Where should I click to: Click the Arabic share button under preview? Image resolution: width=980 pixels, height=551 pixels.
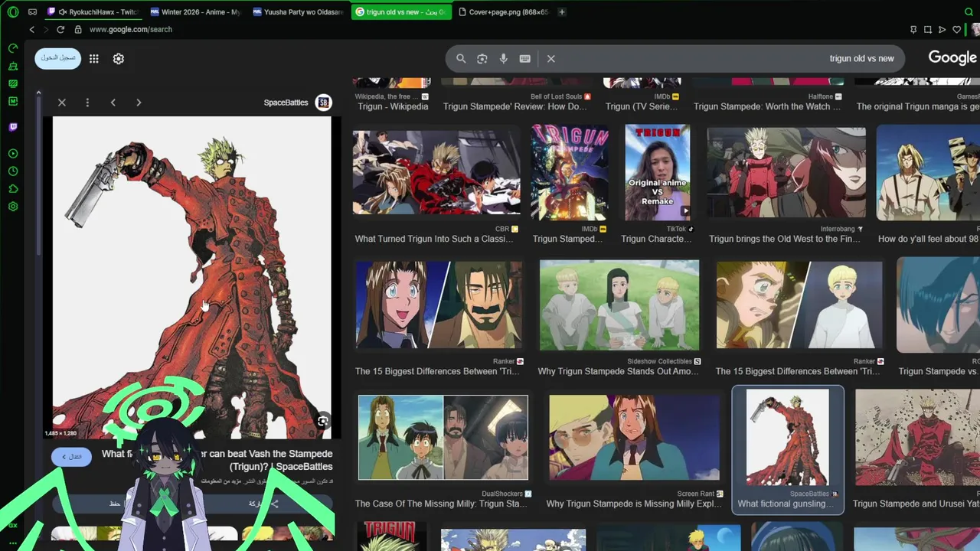point(263,504)
